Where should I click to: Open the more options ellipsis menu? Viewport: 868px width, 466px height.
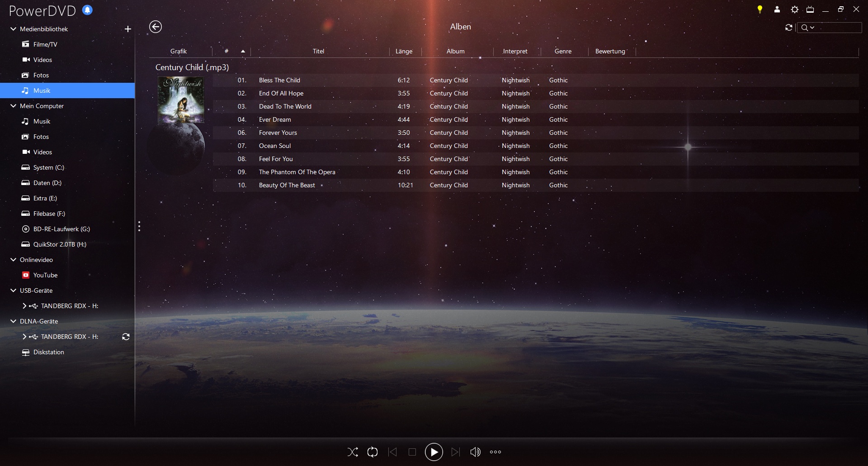pos(495,452)
